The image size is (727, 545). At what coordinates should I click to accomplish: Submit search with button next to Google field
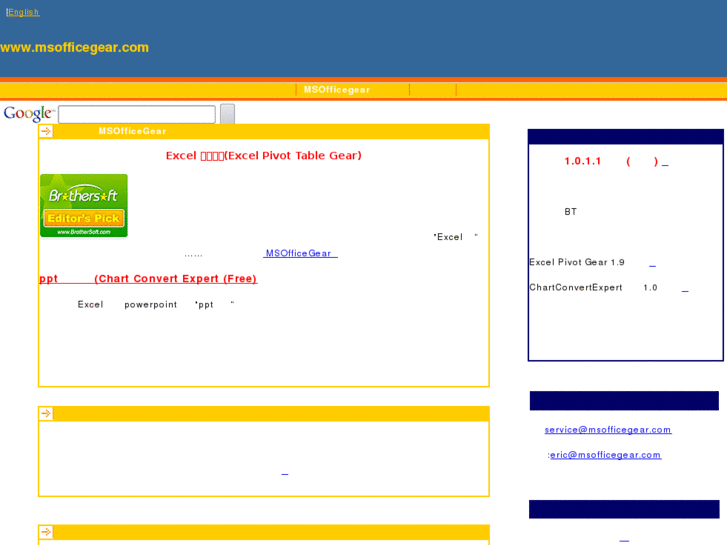[227, 114]
